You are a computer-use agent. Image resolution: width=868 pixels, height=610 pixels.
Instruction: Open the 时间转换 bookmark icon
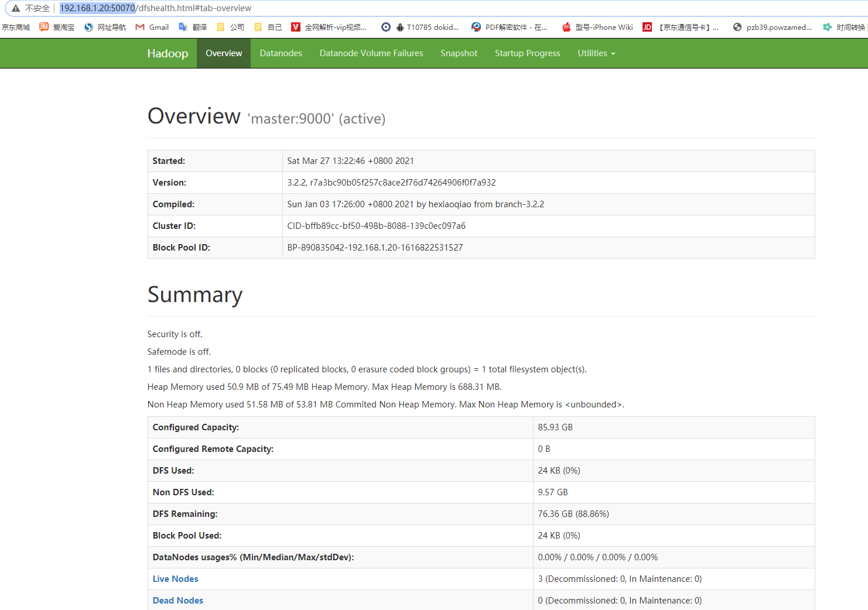(827, 27)
